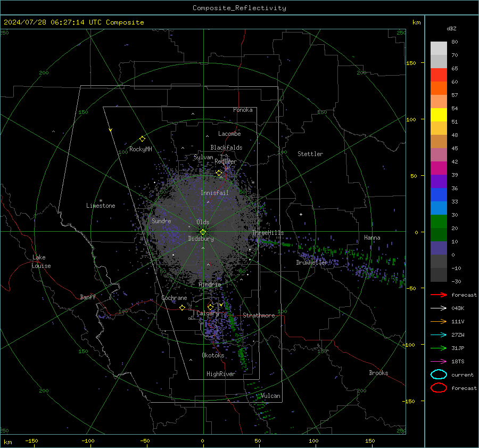Click the white 04DK arrow icon
The width and height of the screenshot is (479, 448).
(439, 308)
